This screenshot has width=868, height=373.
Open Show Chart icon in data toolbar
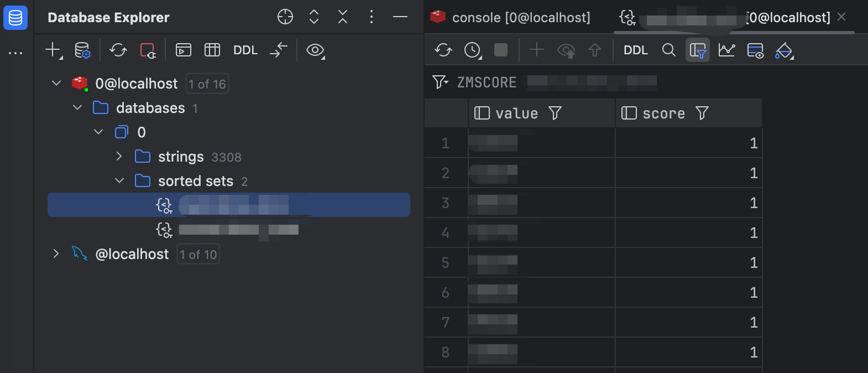tap(726, 50)
